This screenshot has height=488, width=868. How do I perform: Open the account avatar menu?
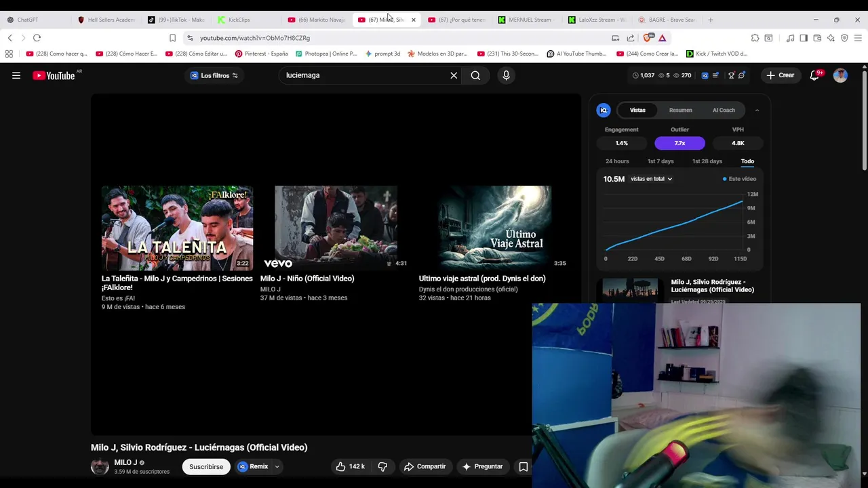tap(840, 75)
